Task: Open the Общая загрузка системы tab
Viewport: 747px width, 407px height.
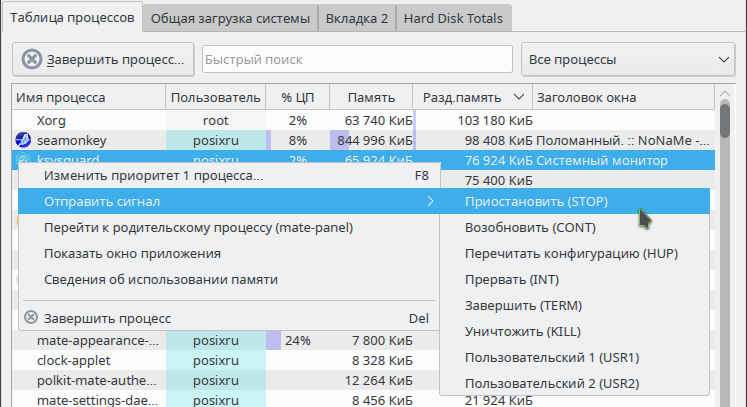Action: point(230,19)
